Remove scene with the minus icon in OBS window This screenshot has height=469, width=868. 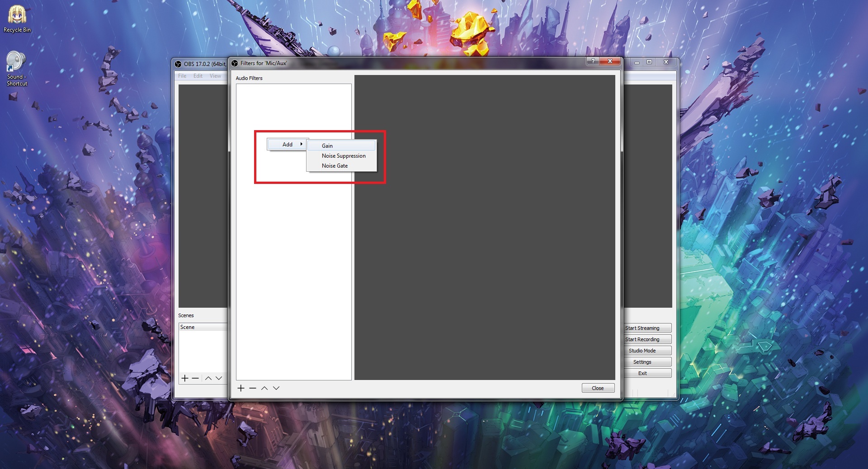tap(195, 378)
